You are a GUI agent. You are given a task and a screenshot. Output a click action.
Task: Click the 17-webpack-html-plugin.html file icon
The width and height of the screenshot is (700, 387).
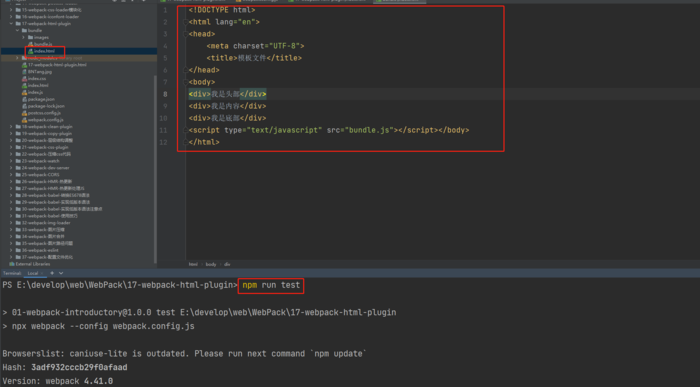coord(24,65)
